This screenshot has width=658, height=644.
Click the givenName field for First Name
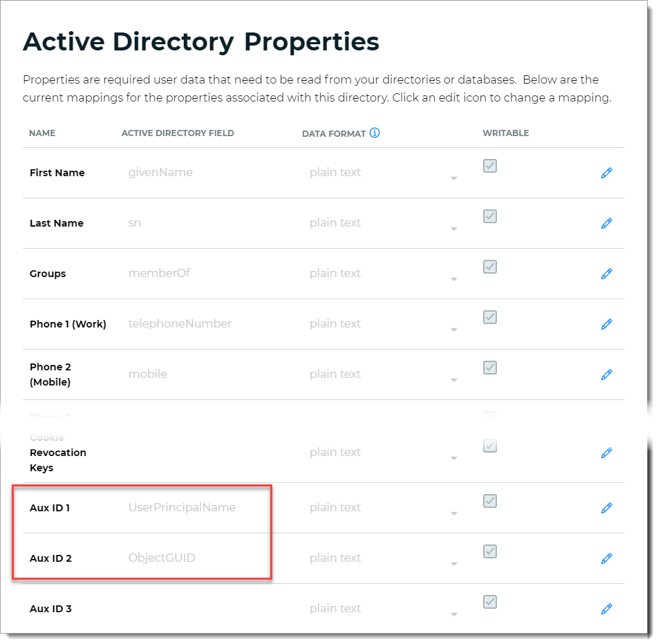(160, 173)
